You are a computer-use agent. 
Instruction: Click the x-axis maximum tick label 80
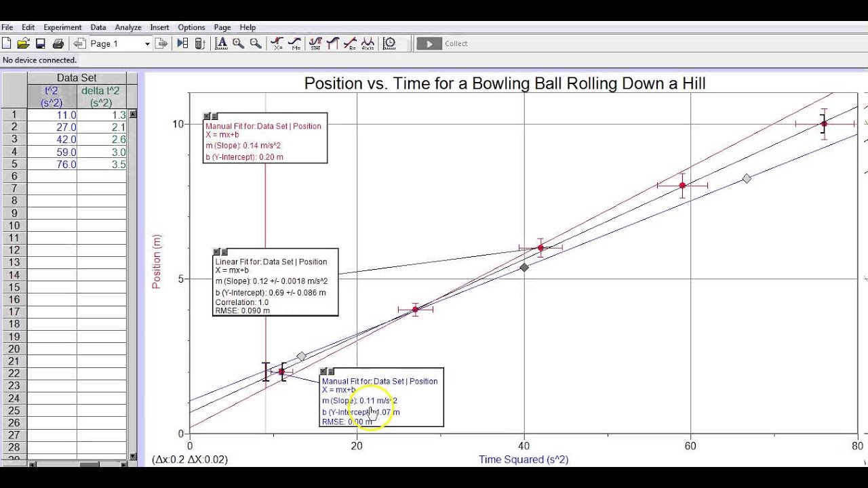click(857, 445)
